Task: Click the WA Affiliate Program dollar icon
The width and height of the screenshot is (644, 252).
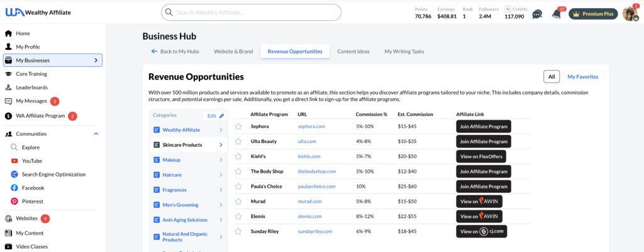Action: [8, 116]
